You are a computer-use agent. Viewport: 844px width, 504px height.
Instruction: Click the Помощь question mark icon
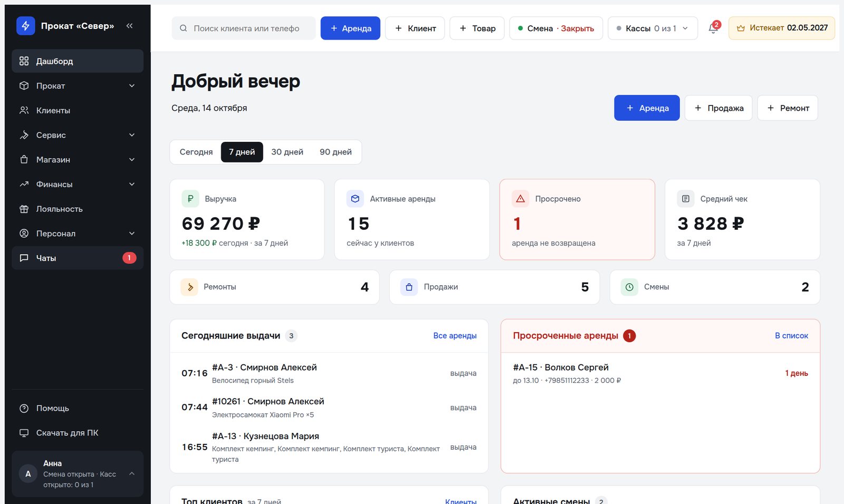click(x=24, y=408)
